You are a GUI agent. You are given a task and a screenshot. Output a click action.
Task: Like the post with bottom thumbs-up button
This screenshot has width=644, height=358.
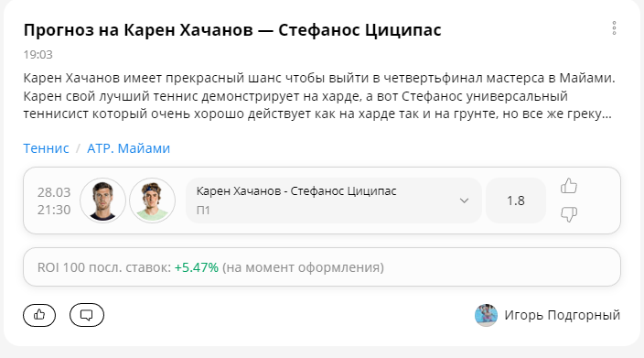click(39, 315)
